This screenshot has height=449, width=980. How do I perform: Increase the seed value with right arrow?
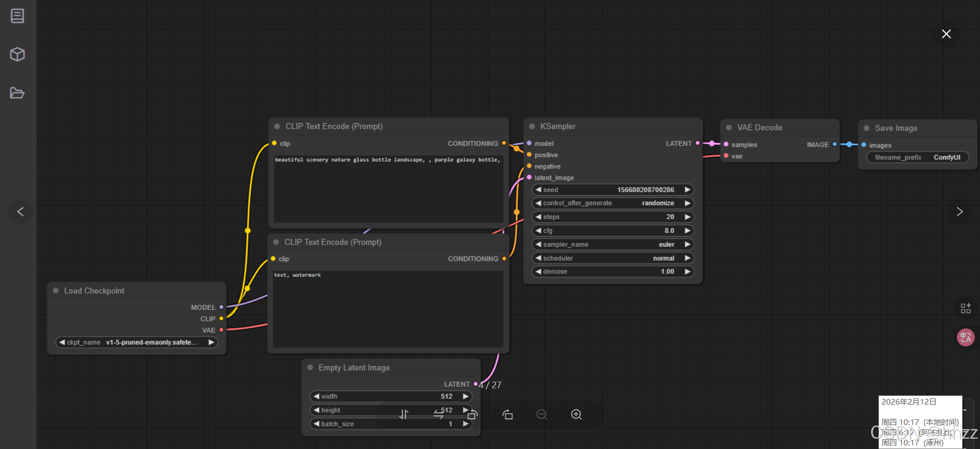(x=688, y=190)
